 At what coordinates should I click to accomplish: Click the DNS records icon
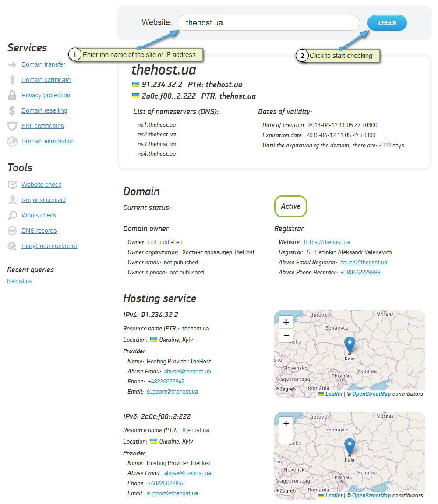point(12,231)
